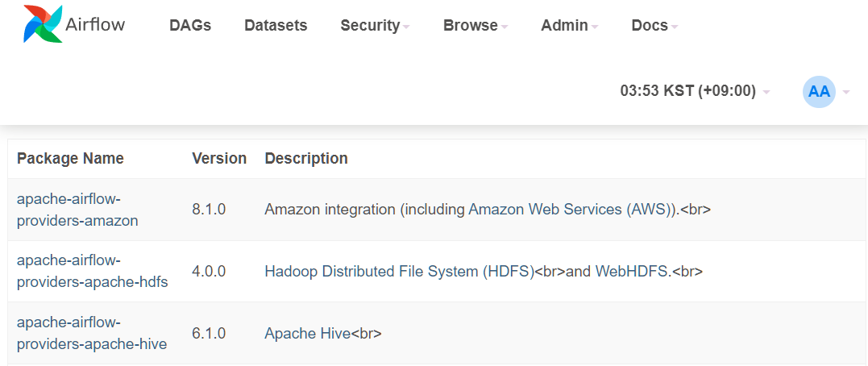Follow the Amazon Web Services (AWS) link
The height and width of the screenshot is (366, 868).
570,210
